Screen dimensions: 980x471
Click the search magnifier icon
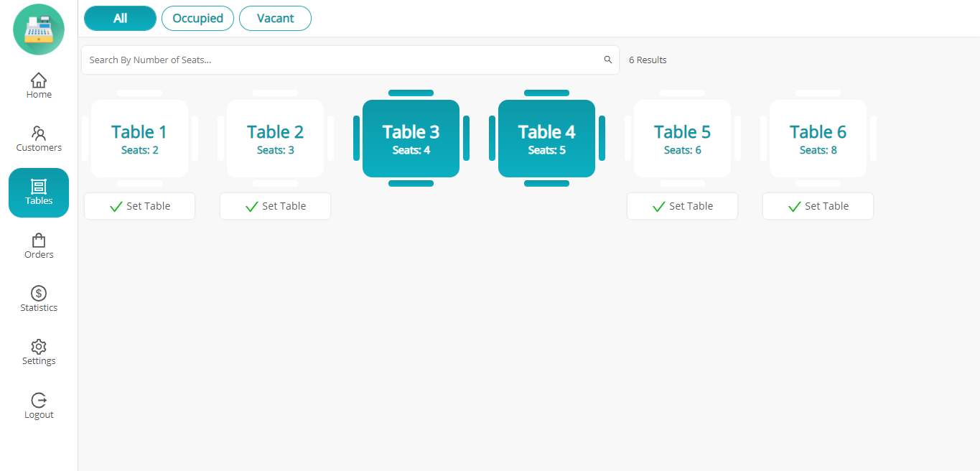[x=608, y=60]
